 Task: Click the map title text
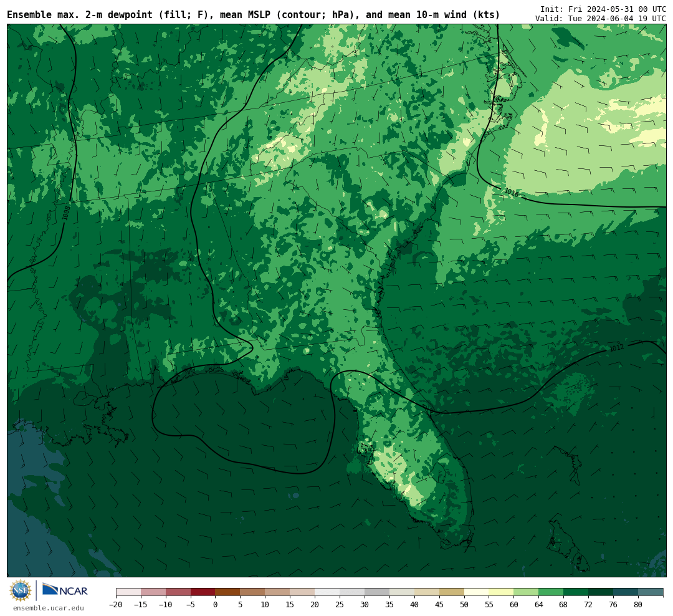[x=253, y=15]
